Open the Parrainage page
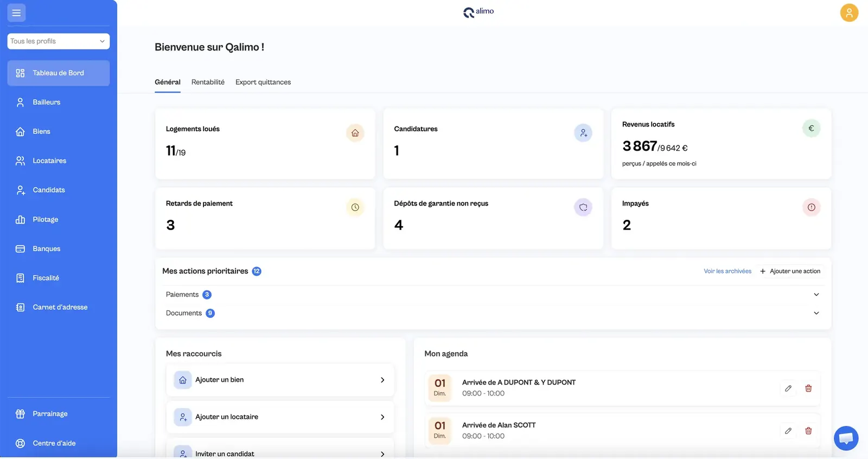The width and height of the screenshot is (868, 459). (x=59, y=414)
